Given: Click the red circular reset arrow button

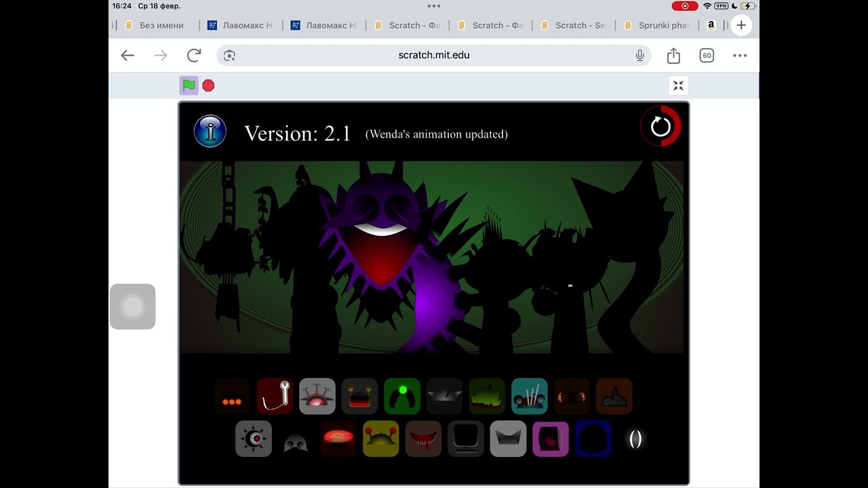Looking at the screenshot, I should coord(660,126).
